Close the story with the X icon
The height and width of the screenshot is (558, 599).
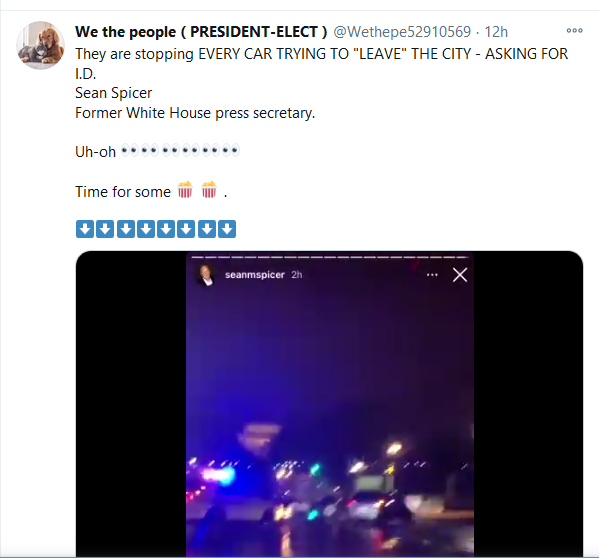(x=460, y=275)
